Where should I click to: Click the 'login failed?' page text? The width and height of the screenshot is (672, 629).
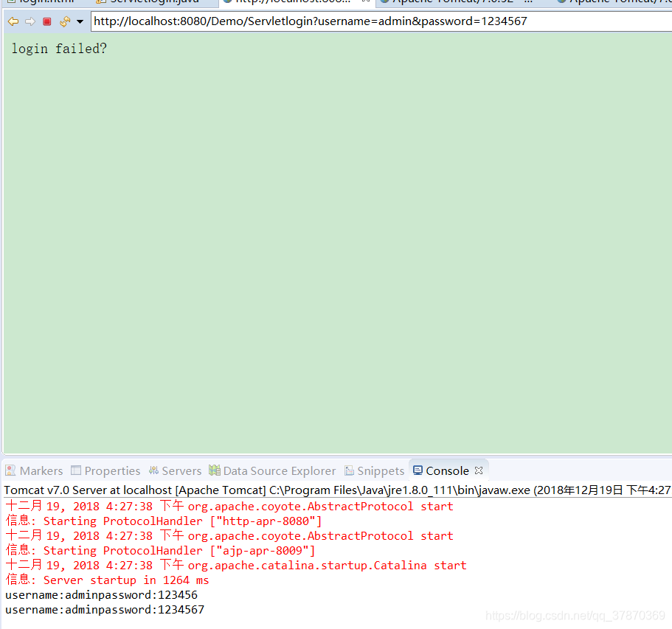point(59,49)
